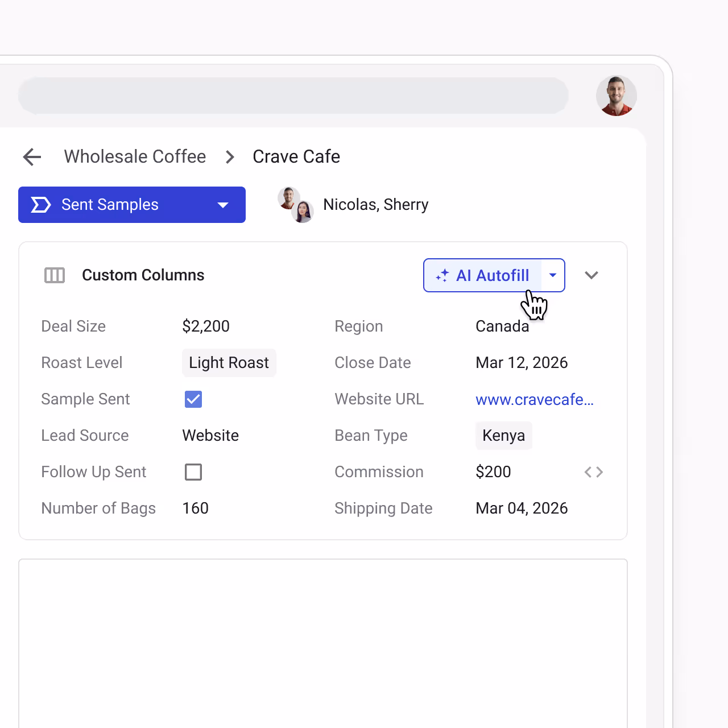Toggle the Sent Samples status
728x728 pixels.
pyautogui.click(x=111, y=205)
